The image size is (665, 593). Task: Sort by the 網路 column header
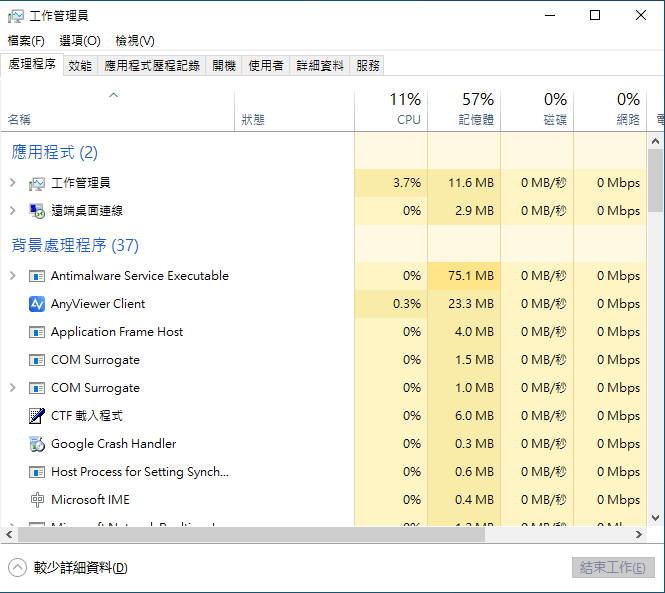click(x=610, y=111)
